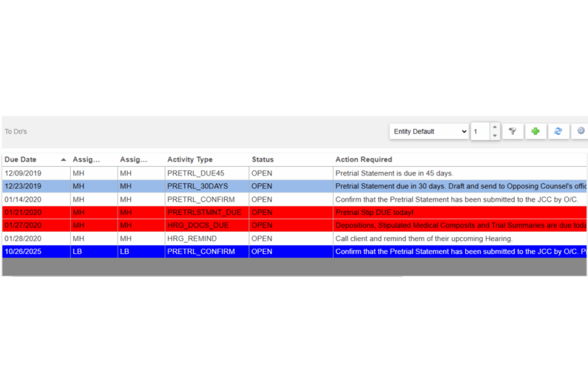Open the Entity Default dropdown
This screenshot has height=392, width=588.
[429, 131]
